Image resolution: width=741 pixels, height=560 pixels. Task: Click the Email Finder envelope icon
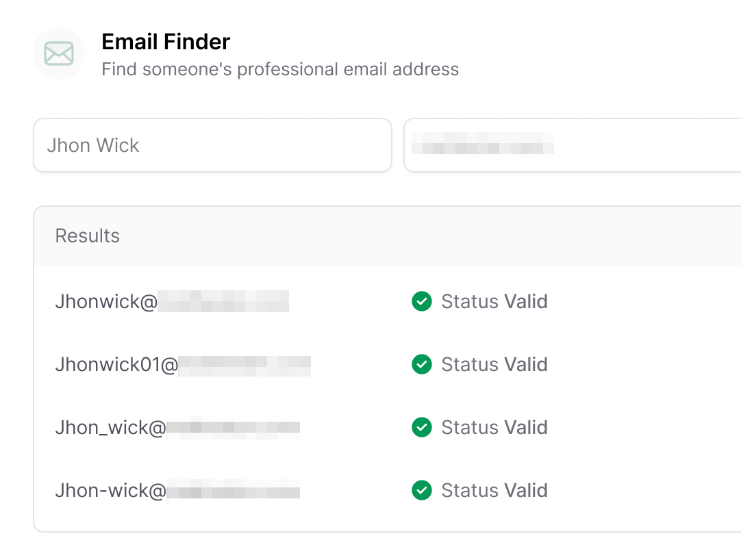(x=59, y=53)
